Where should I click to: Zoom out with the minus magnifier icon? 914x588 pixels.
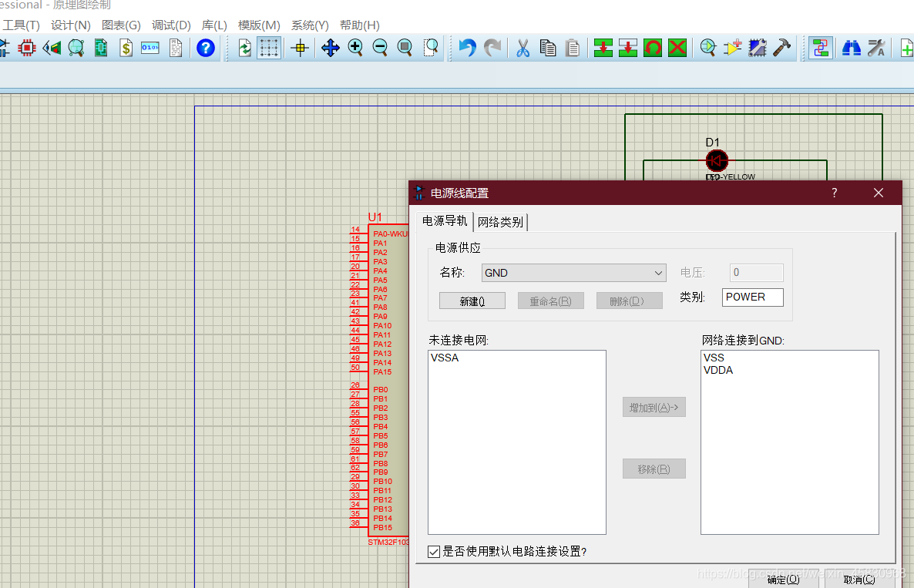[380, 48]
